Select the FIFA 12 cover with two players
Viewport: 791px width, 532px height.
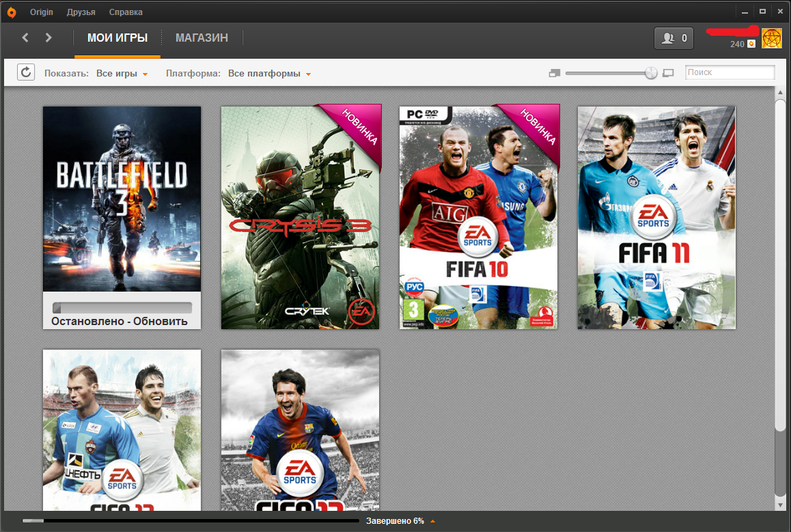(x=122, y=430)
